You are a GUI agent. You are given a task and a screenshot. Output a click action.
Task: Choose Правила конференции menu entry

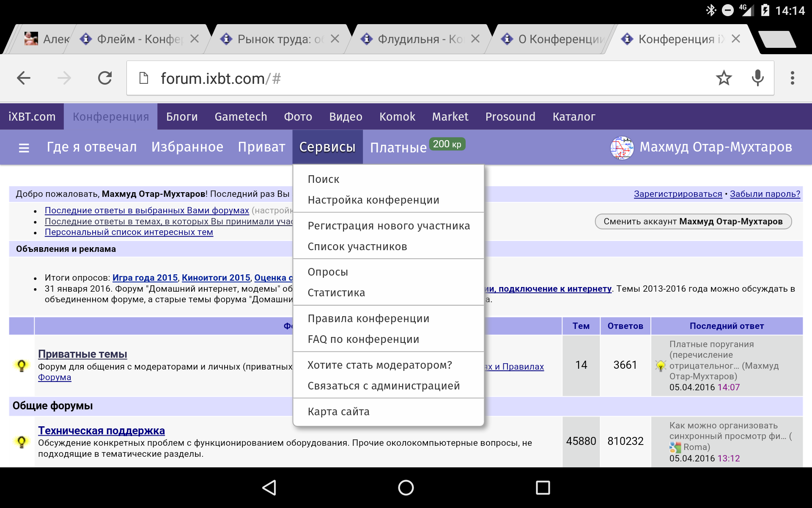click(x=368, y=318)
